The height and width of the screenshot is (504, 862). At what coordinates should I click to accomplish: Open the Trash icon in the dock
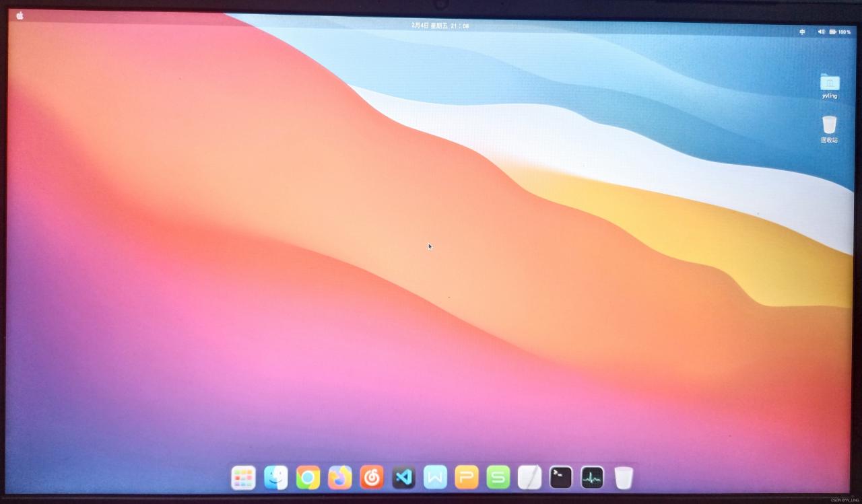(x=624, y=478)
